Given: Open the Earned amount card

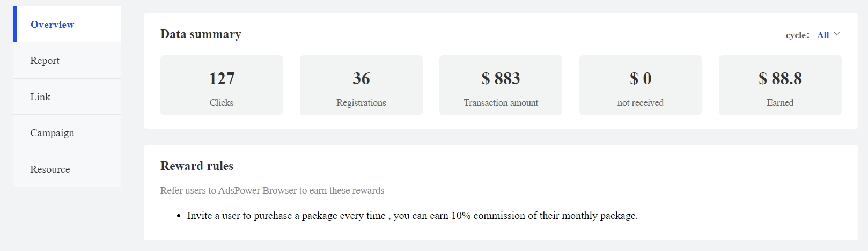Looking at the screenshot, I should (x=780, y=85).
